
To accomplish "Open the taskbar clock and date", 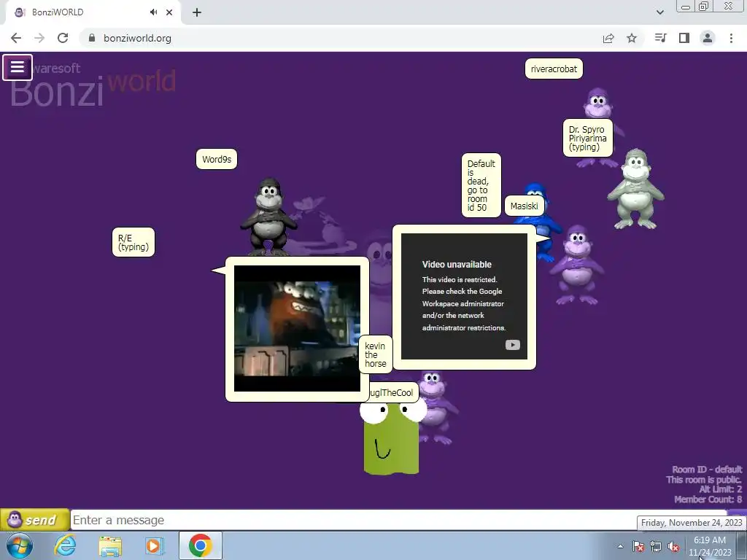I will [709, 546].
